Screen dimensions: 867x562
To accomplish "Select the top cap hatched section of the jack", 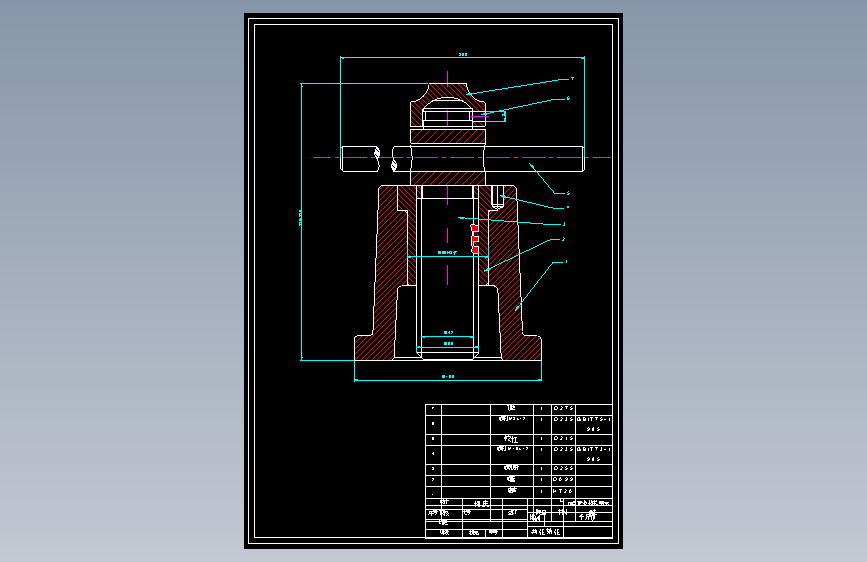I will point(448,94).
